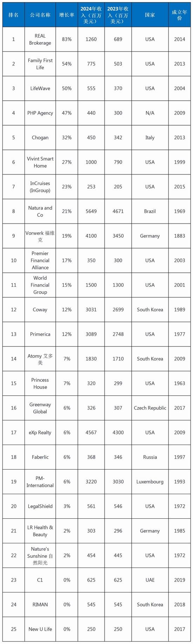Select the Nature's Sunshine 自然阳光 cell
Viewport: 193px width, 644px height.
(x=40, y=555)
